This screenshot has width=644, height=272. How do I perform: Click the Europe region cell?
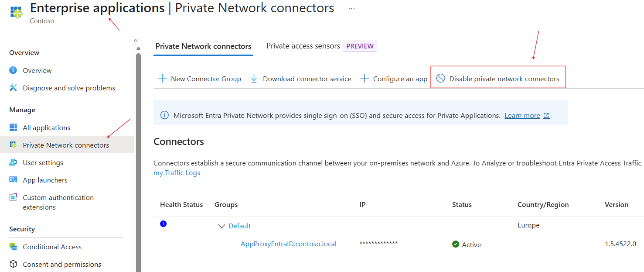pos(528,225)
